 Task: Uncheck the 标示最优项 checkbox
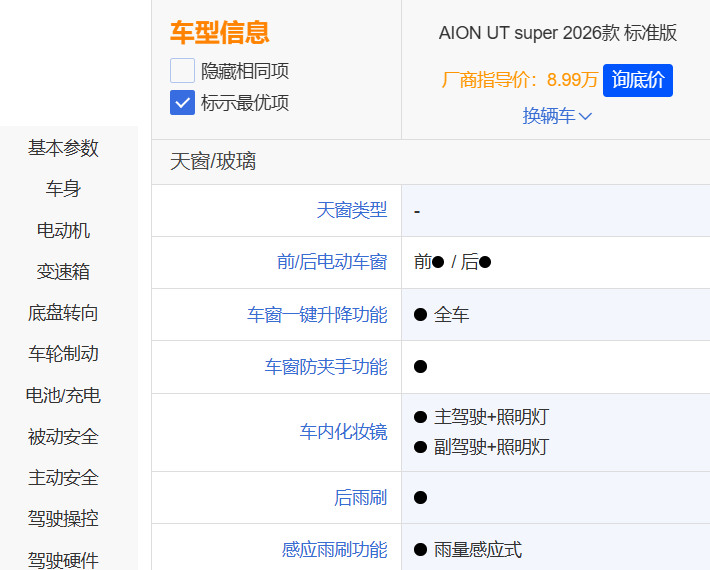point(182,102)
